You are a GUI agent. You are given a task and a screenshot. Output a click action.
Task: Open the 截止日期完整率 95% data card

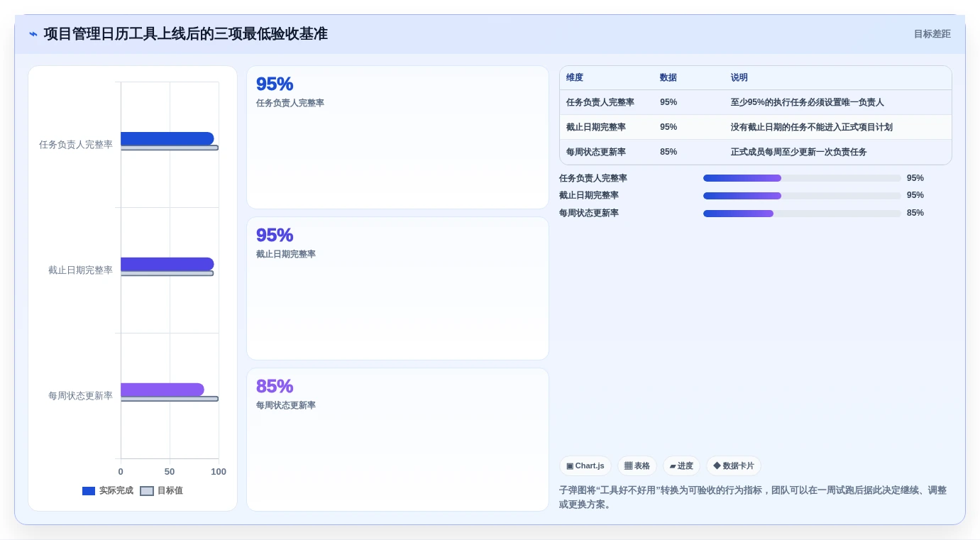[397, 289]
